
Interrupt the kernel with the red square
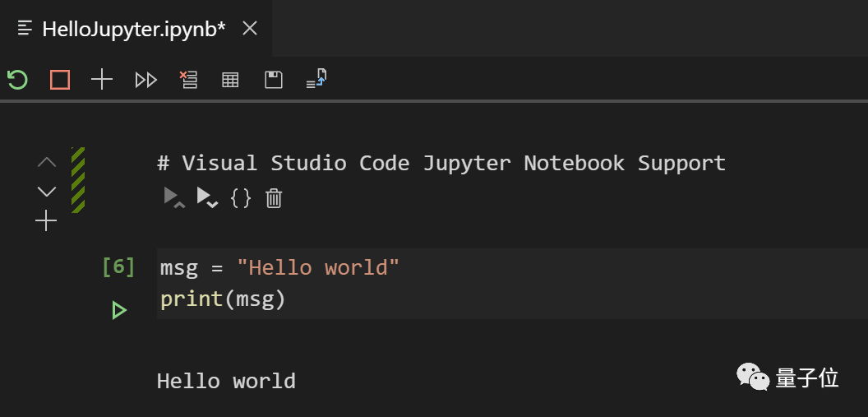[x=60, y=80]
